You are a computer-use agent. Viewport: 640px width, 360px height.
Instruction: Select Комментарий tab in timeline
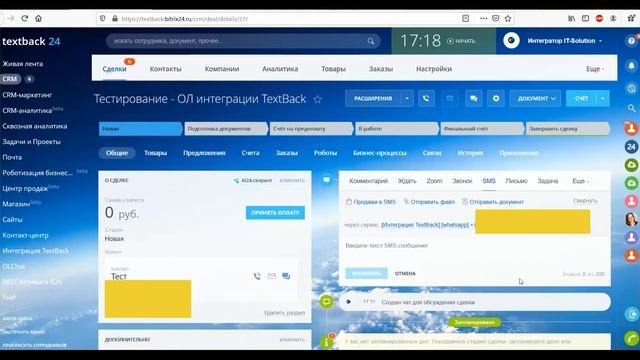(x=368, y=181)
